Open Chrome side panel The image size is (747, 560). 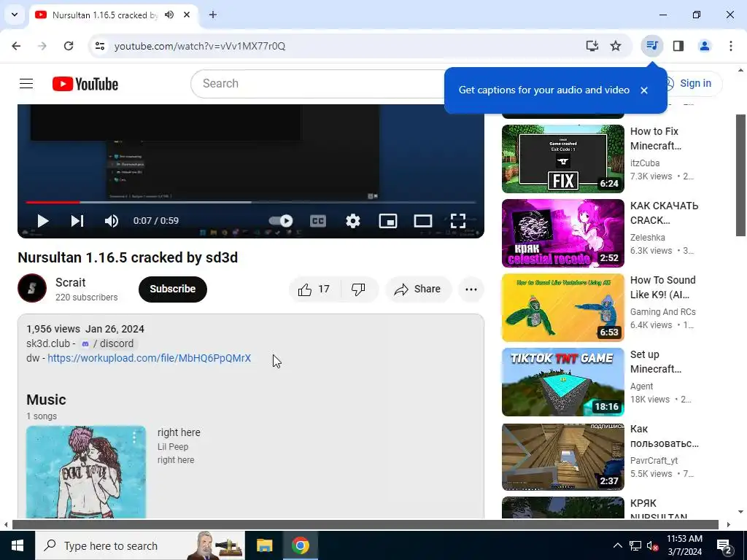[x=678, y=46]
